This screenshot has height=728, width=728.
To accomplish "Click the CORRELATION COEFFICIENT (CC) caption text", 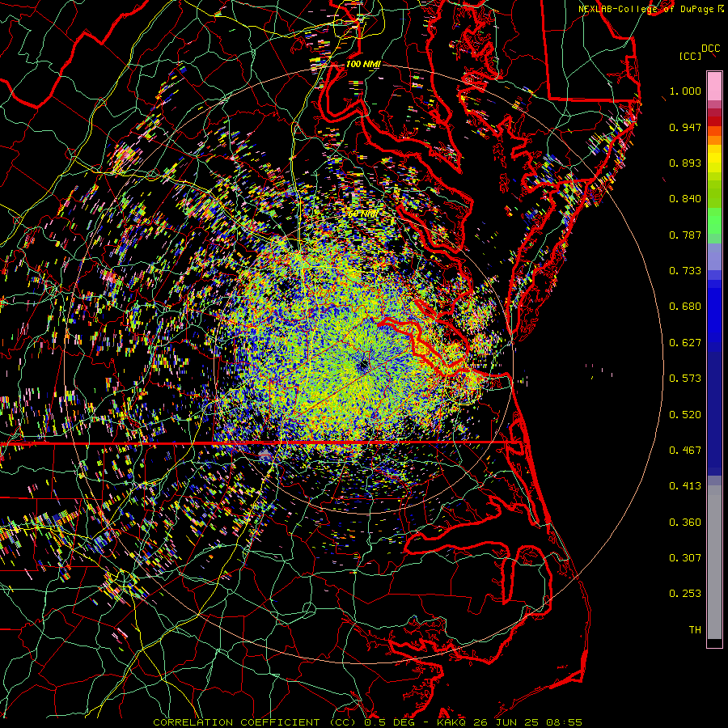I will point(256,722).
